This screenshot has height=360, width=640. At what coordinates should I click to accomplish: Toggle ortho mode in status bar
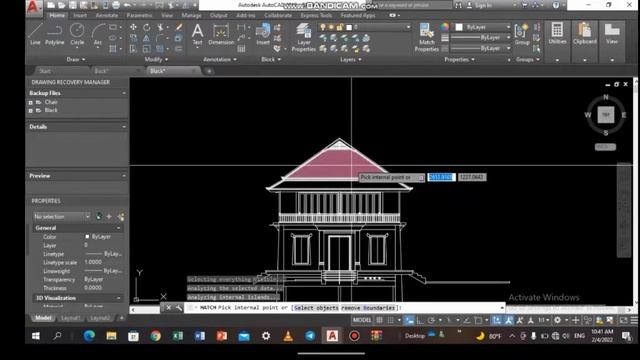coord(420,320)
